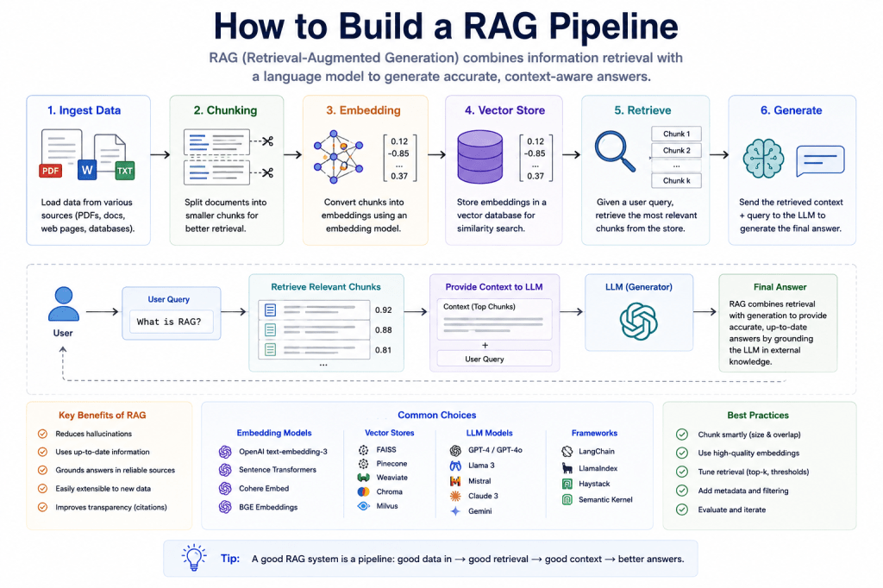Click the 'LLM Models' column heading

pos(490,433)
